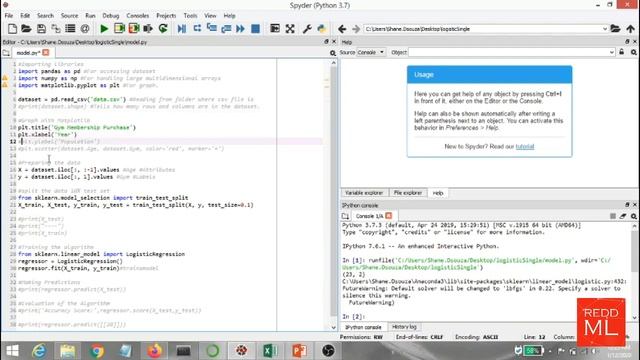Stop debugging with the blue square

[x=256, y=29]
